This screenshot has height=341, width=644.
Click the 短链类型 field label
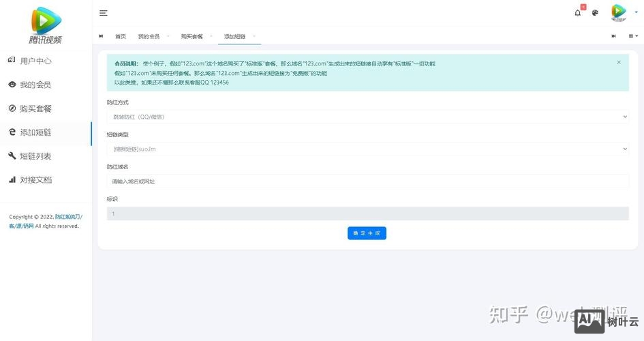[x=117, y=134]
